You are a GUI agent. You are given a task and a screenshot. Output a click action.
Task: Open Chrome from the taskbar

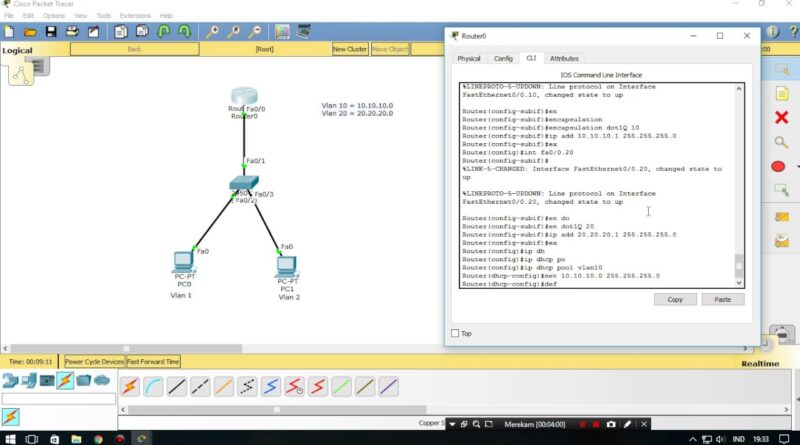pyautogui.click(x=98, y=439)
